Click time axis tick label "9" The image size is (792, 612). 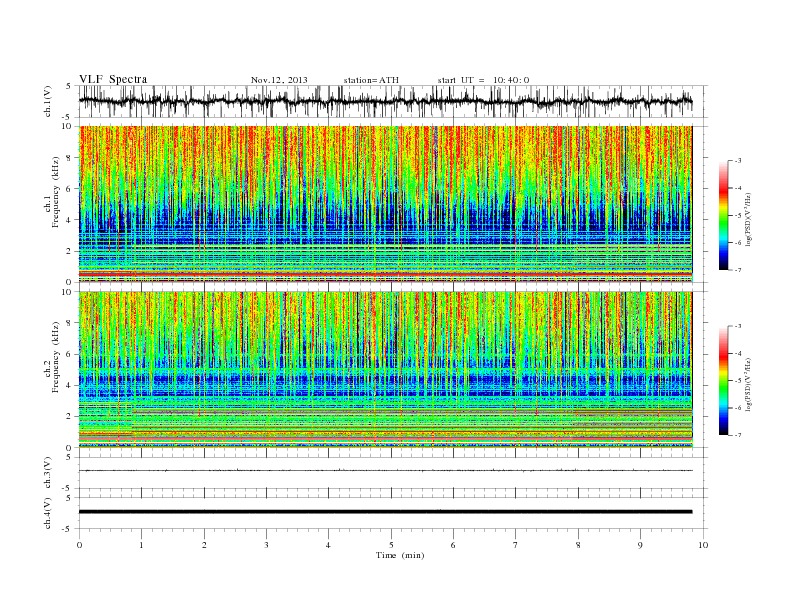640,545
